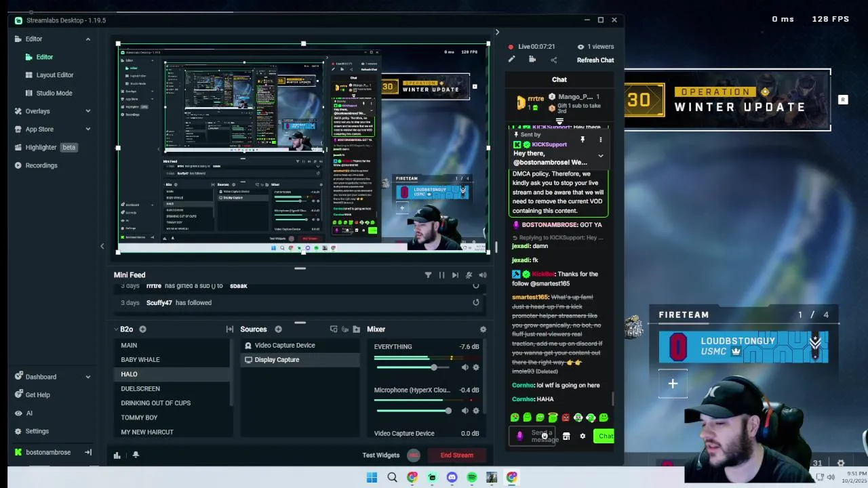This screenshot has width=868, height=488.
Task: Select Video Capture Device source
Action: pyautogui.click(x=300, y=346)
